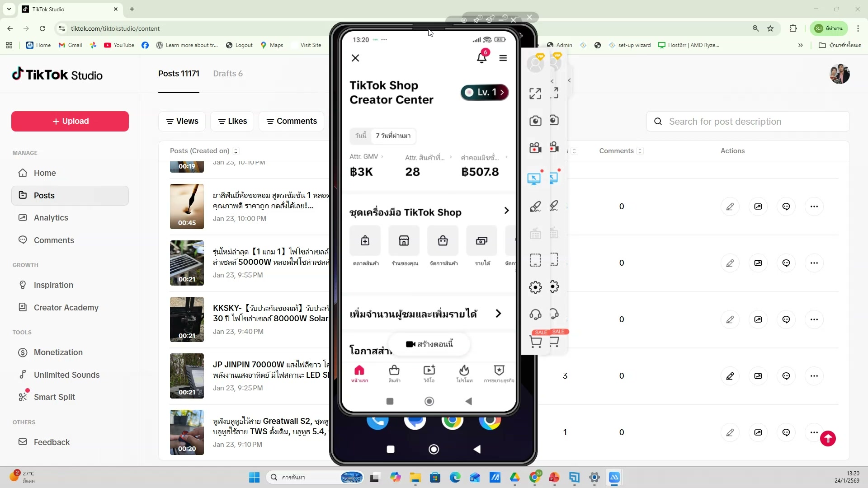Open the notification bell in Creator Center
This screenshot has height=488, width=868.
[x=481, y=58]
